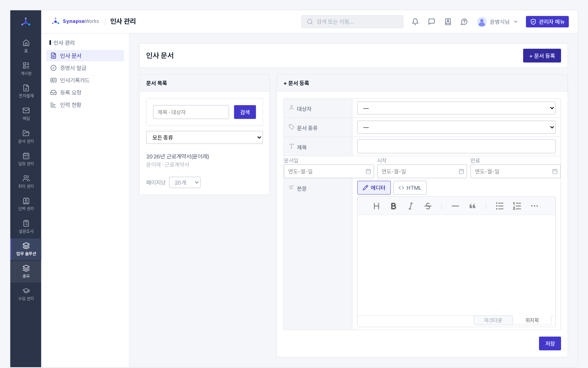
Task: Show more editor toolbar options
Action: pyautogui.click(x=534, y=206)
